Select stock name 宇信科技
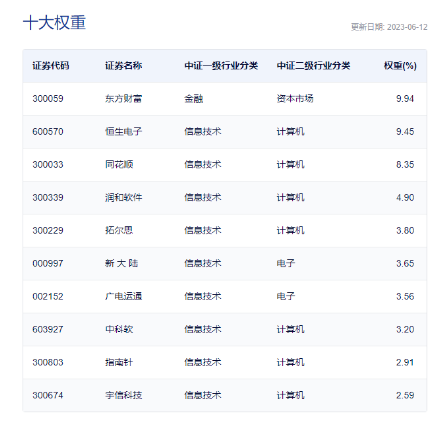The width and height of the screenshot is (438, 421). pyautogui.click(x=124, y=396)
